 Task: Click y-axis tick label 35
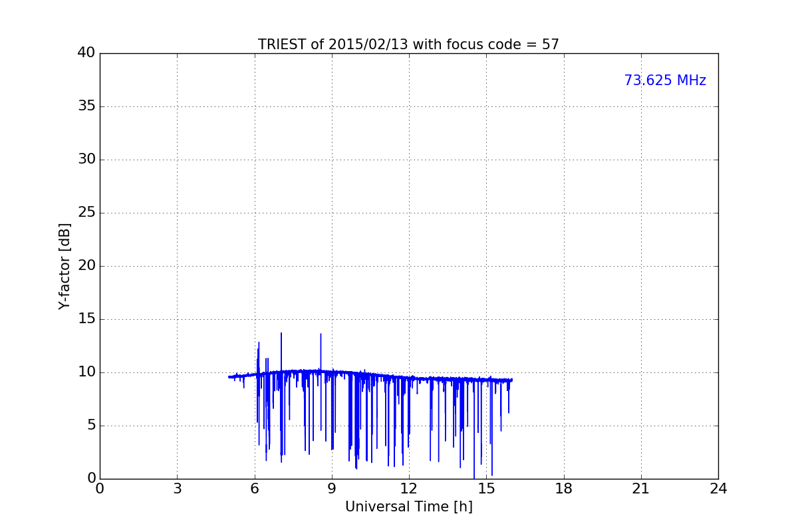[x=86, y=106]
